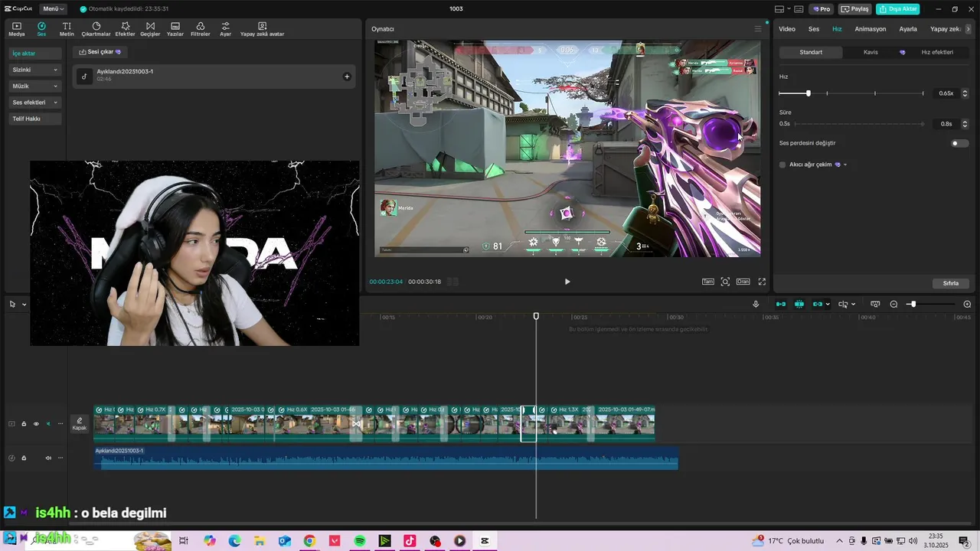Image resolution: width=980 pixels, height=551 pixels.
Task: Open audio track more options
Action: pyautogui.click(x=60, y=458)
